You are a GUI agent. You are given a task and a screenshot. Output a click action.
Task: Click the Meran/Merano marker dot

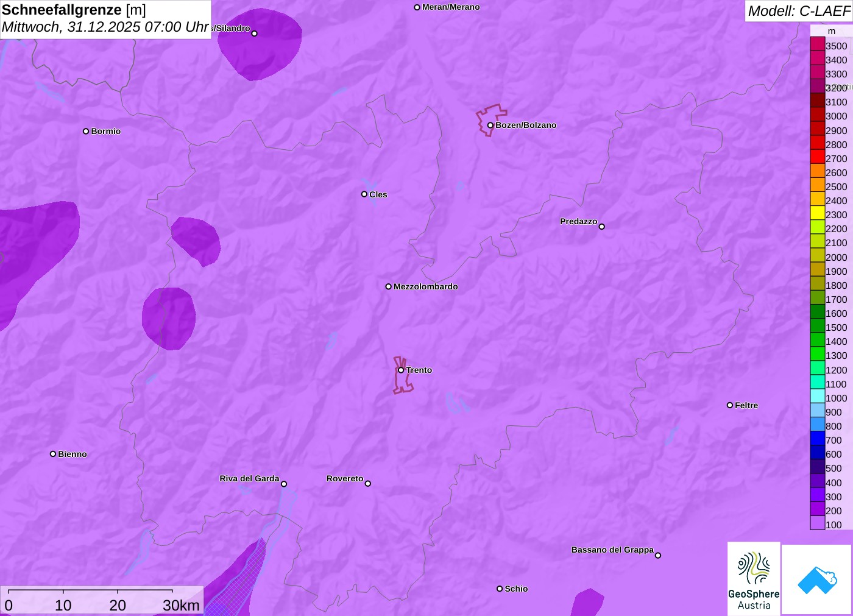[x=417, y=7]
